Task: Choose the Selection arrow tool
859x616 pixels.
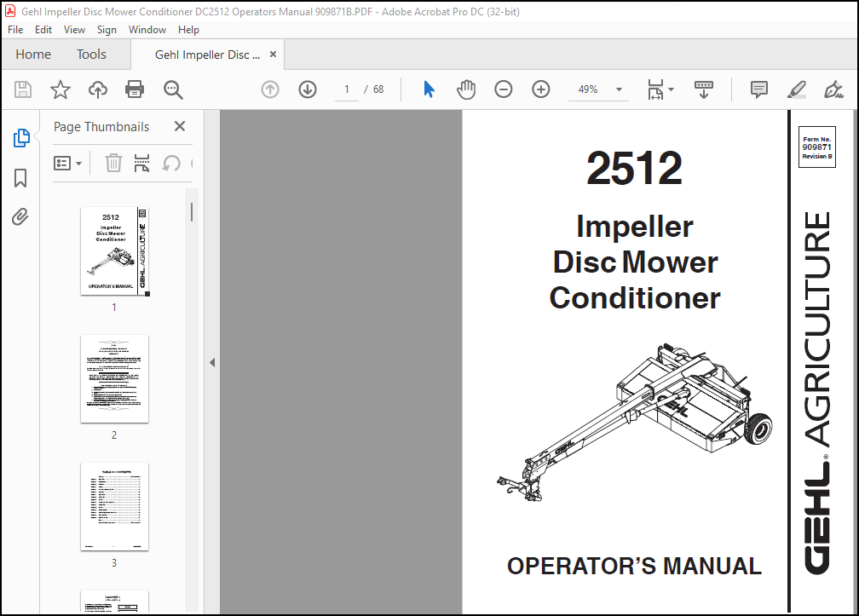Action: tap(429, 89)
